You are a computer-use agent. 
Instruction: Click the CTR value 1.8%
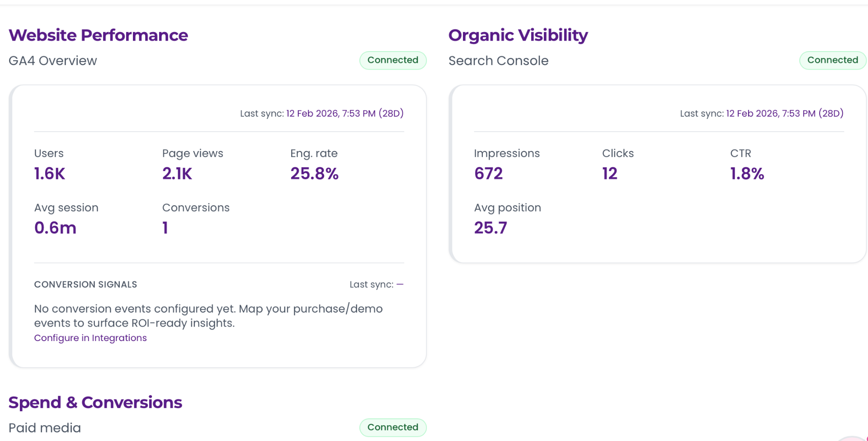[x=747, y=173]
